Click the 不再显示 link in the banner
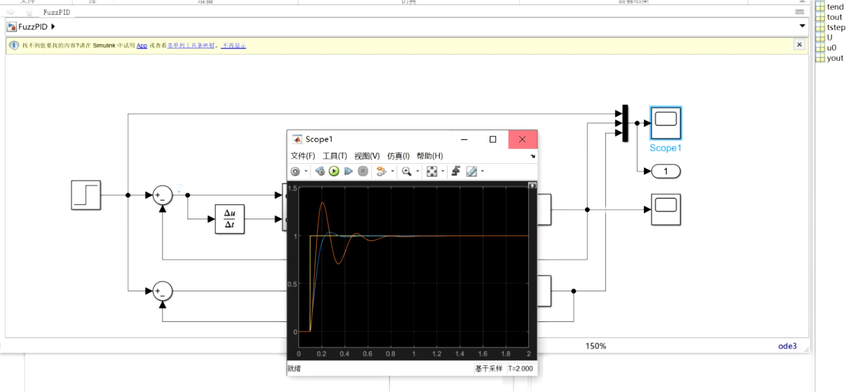The width and height of the screenshot is (868, 392). [x=234, y=45]
